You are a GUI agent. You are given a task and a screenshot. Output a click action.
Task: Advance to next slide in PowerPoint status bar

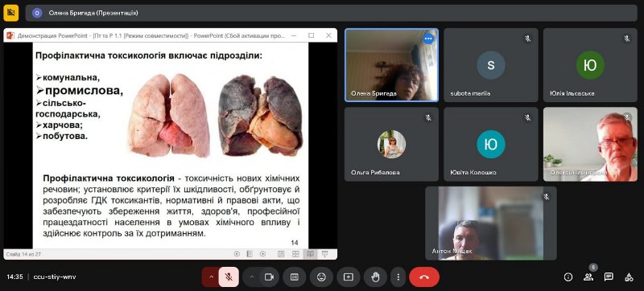(262, 254)
